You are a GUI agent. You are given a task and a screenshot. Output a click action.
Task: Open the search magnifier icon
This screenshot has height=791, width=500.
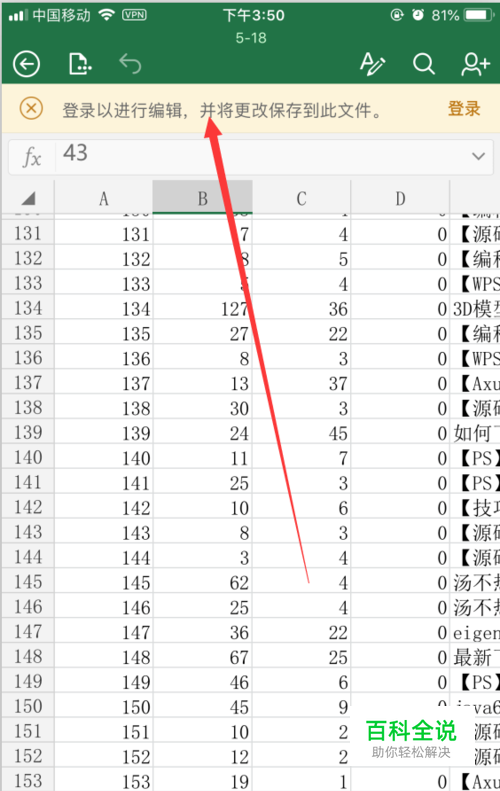(x=423, y=64)
